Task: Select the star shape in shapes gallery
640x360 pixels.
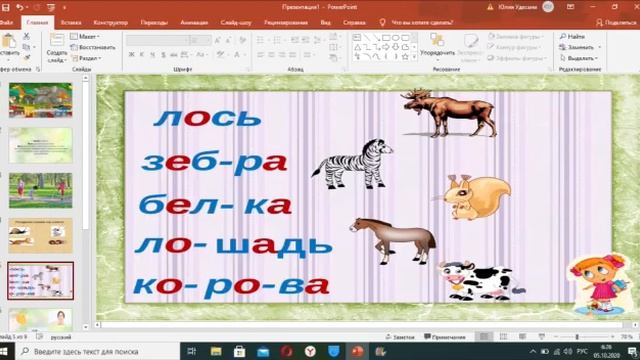Action: pyautogui.click(x=405, y=57)
